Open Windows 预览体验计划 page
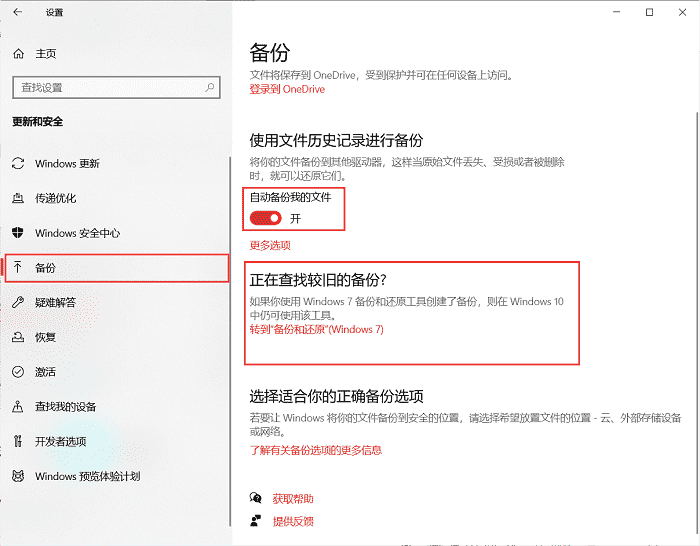The width and height of the screenshot is (700, 546). click(x=88, y=476)
